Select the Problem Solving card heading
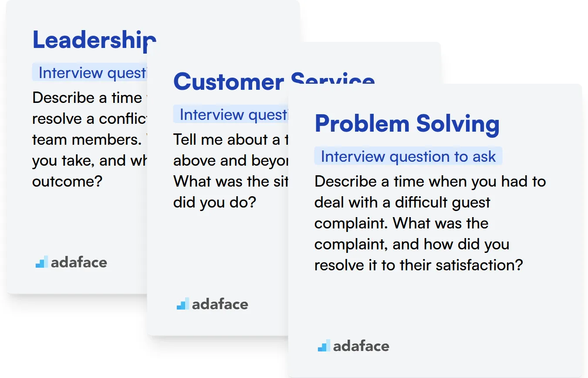The width and height of the screenshot is (588, 378). click(x=407, y=123)
